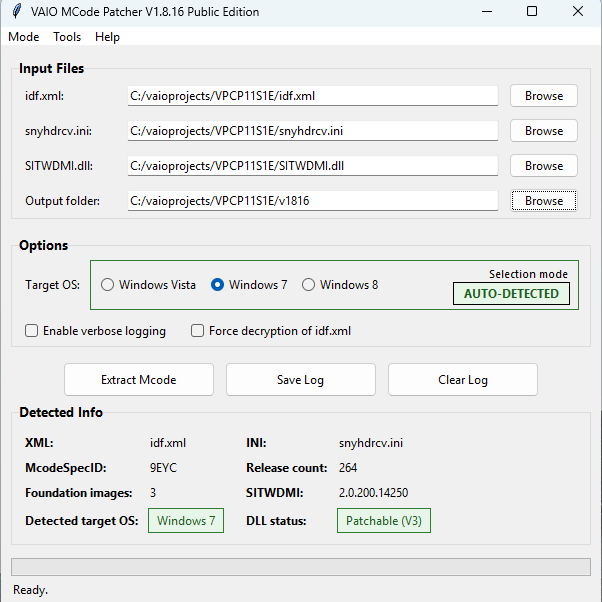Browse for the Output folder
The height and width of the screenshot is (602, 602).
[544, 201]
